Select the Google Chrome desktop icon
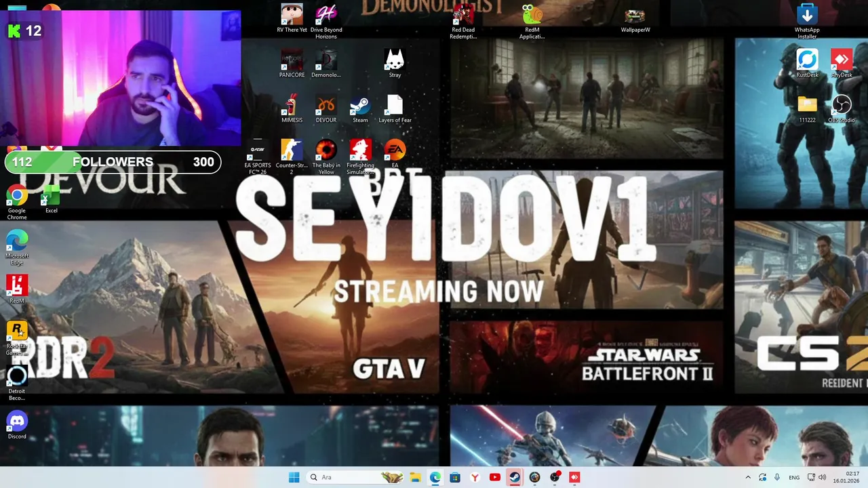Screen dimensions: 868x488 coord(17,202)
